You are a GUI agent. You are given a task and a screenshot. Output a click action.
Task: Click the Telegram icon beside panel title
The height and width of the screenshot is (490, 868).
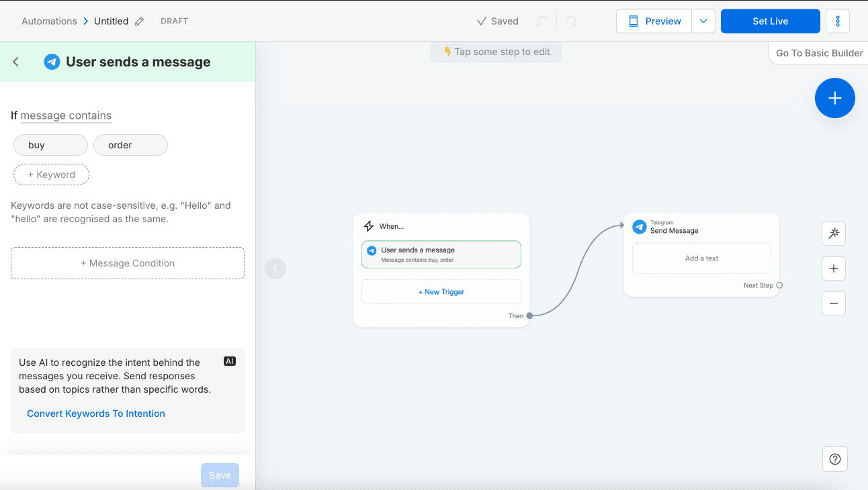click(x=52, y=62)
